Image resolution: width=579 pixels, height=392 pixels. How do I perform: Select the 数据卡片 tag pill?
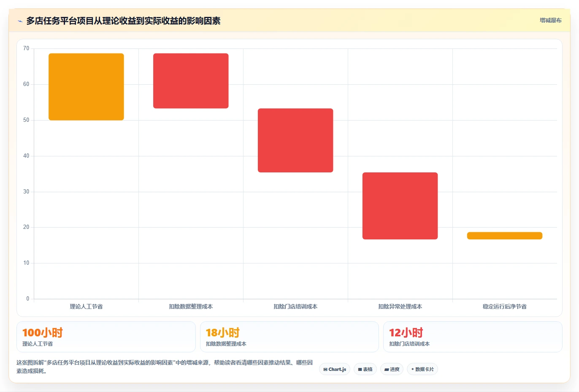pos(422,369)
